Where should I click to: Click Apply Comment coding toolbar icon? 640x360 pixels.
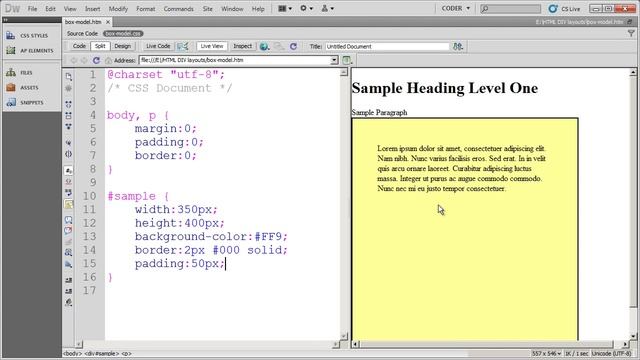pos(69,220)
